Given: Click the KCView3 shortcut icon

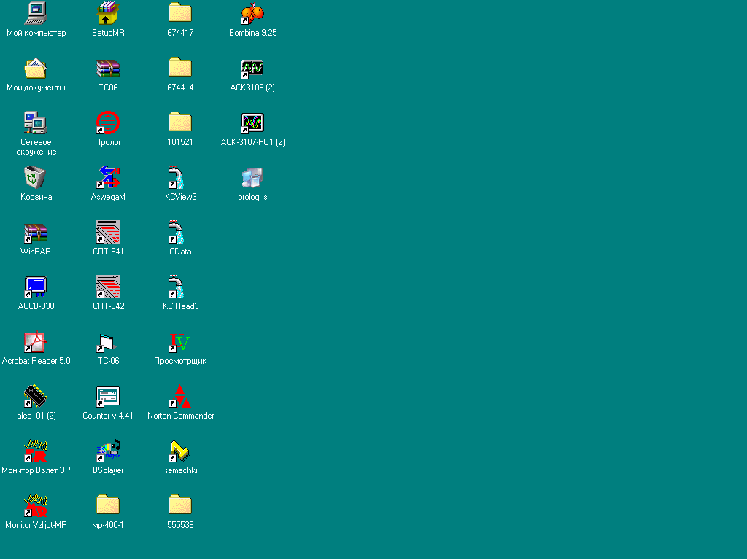Looking at the screenshot, I should (x=180, y=177).
